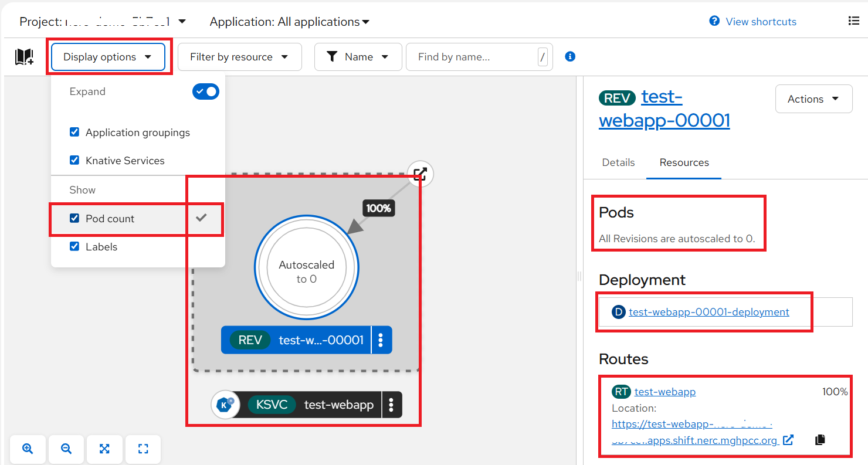Image resolution: width=868 pixels, height=465 pixels.
Task: Click the Find by name input field
Action: [x=472, y=57]
